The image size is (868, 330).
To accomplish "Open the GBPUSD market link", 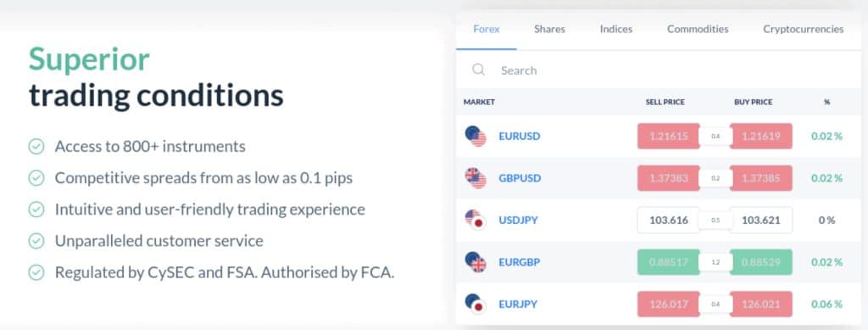I will (520, 178).
